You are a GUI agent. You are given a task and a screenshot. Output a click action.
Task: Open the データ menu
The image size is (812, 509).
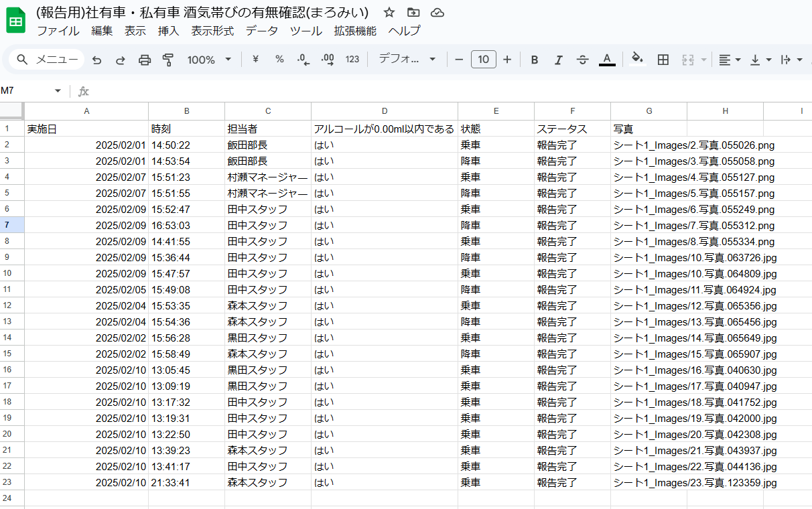261,30
